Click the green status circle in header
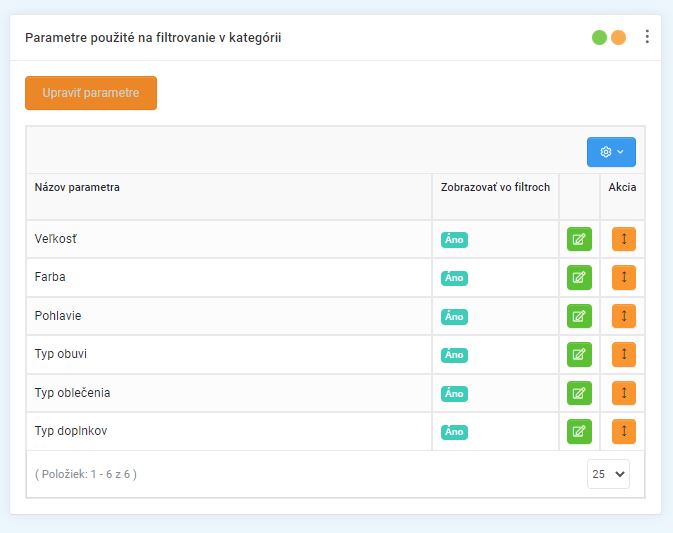The image size is (673, 533). click(600, 38)
